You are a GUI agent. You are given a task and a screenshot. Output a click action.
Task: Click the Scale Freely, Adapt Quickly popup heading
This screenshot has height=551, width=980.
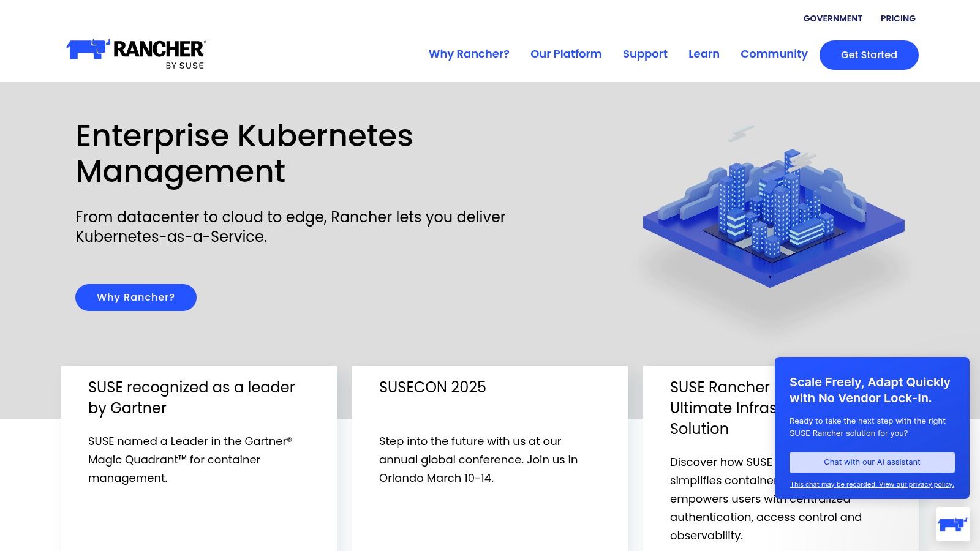[870, 390]
